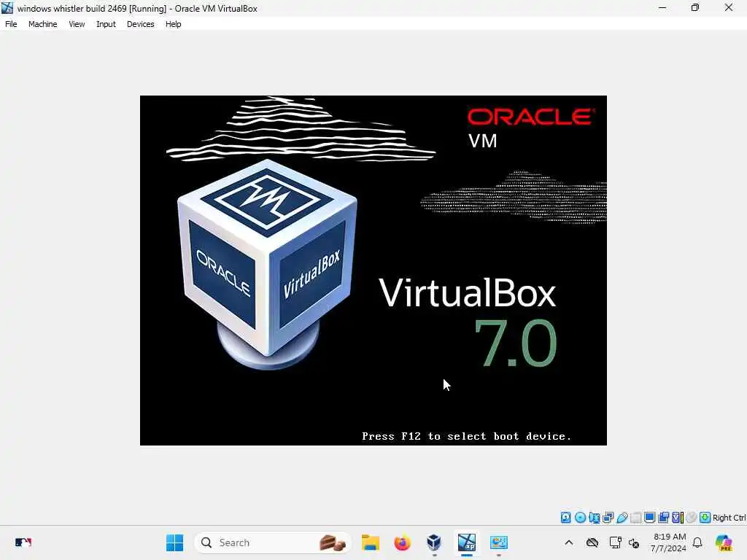
Task: Open the Devices menu
Action: pos(141,24)
